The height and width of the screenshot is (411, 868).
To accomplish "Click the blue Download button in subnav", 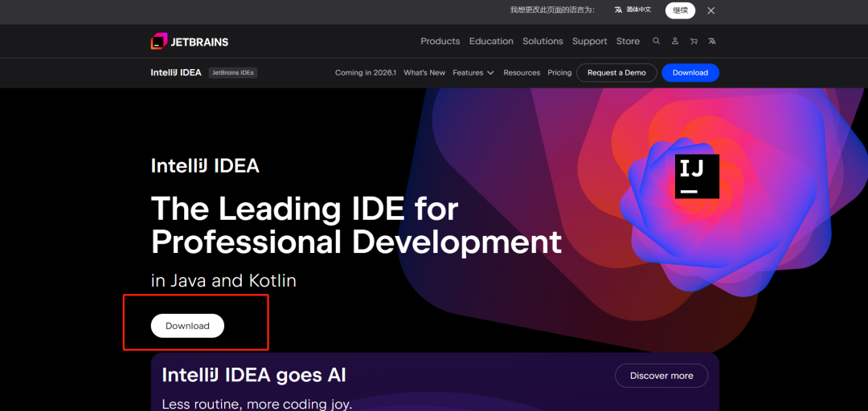I will (690, 72).
